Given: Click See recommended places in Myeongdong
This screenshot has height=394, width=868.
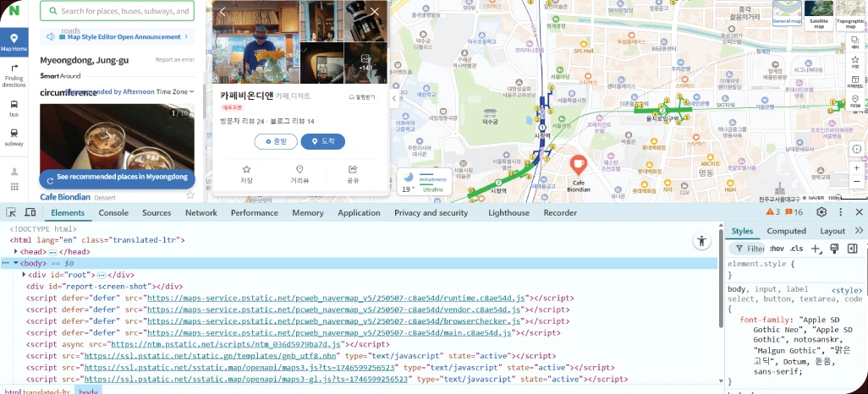Looking at the screenshot, I should pyautogui.click(x=118, y=177).
